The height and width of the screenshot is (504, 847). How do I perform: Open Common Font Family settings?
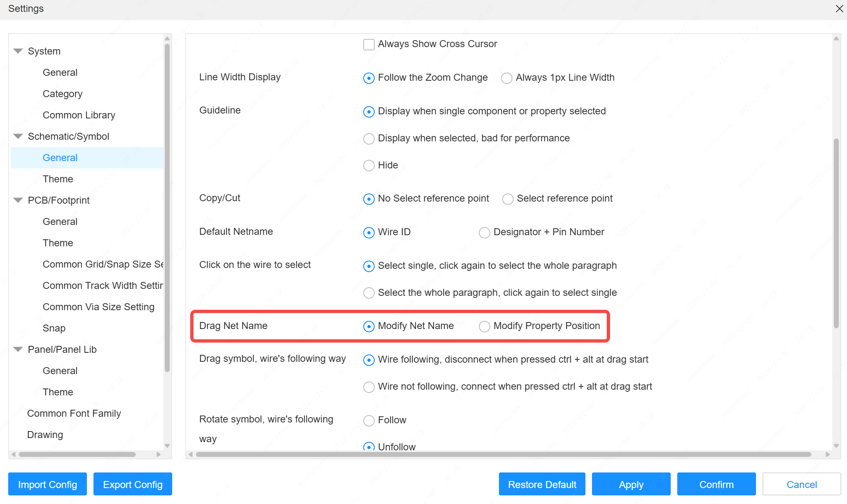[74, 413]
